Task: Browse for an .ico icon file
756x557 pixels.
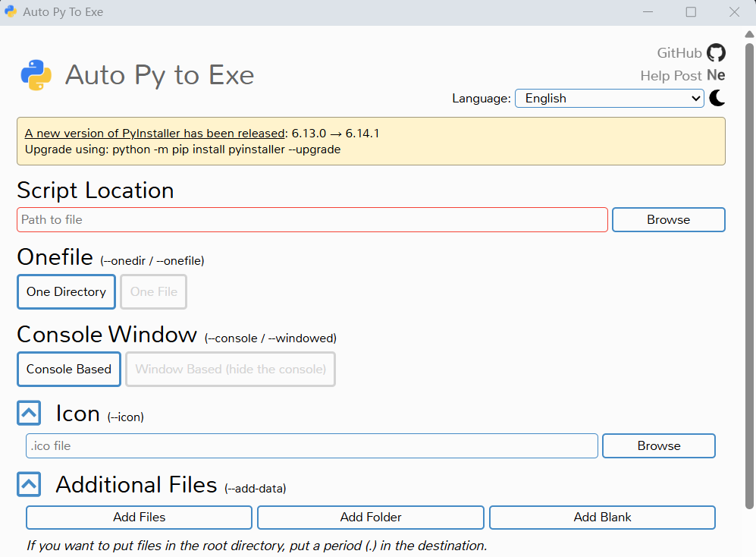Action: pos(659,445)
